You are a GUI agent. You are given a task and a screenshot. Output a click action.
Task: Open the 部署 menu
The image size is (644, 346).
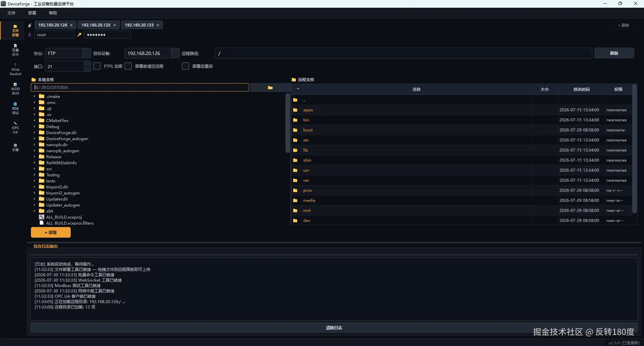pos(32,13)
